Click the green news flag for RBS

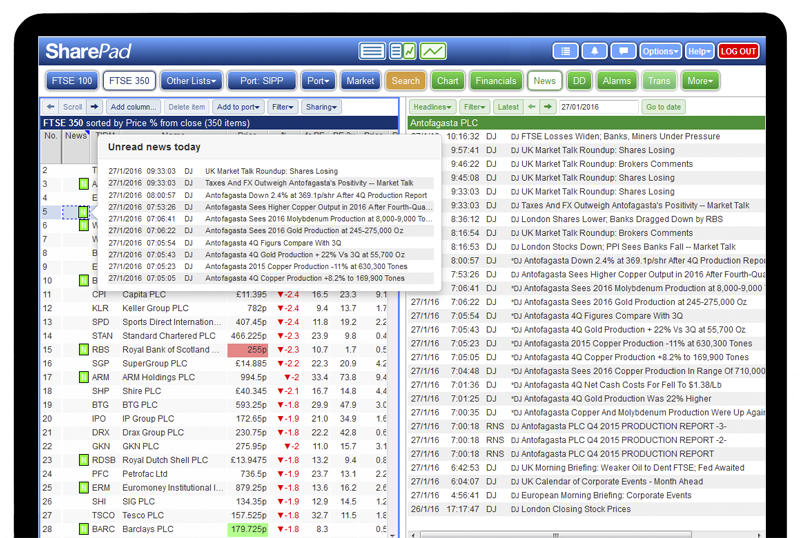[83, 351]
